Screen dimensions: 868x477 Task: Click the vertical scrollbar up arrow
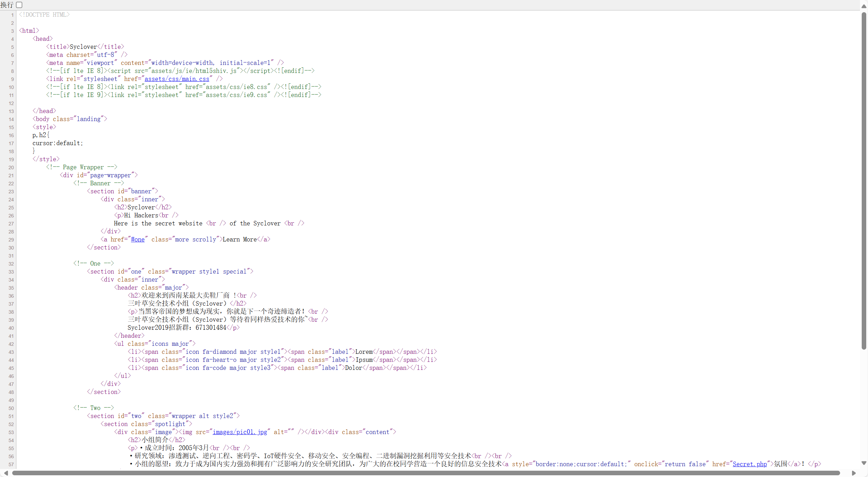point(864,6)
